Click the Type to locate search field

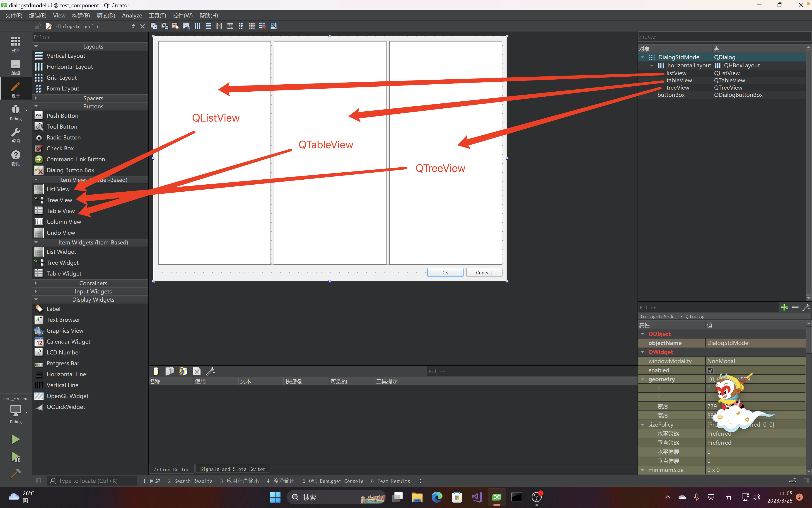92,481
